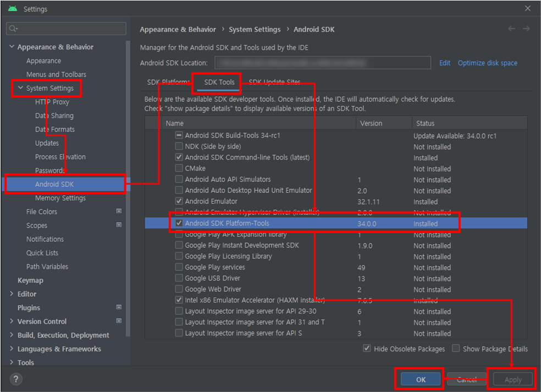Uncheck Intel x86 Emulator Accelerator checkbox

click(179, 300)
